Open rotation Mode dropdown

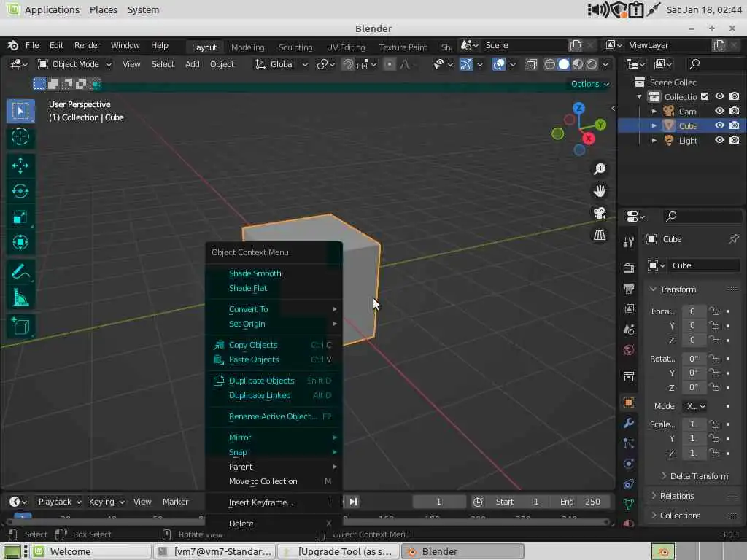click(x=694, y=406)
